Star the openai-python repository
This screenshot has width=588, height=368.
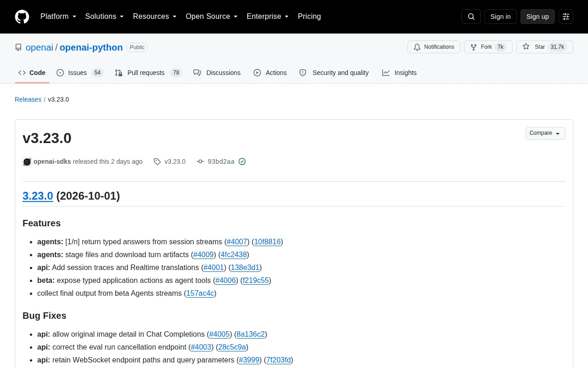coord(545,47)
